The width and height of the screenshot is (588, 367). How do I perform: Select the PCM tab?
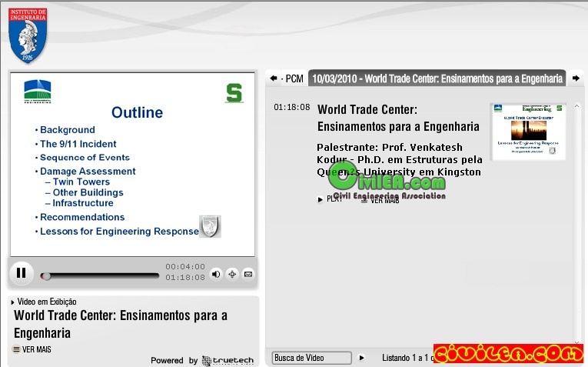click(294, 78)
